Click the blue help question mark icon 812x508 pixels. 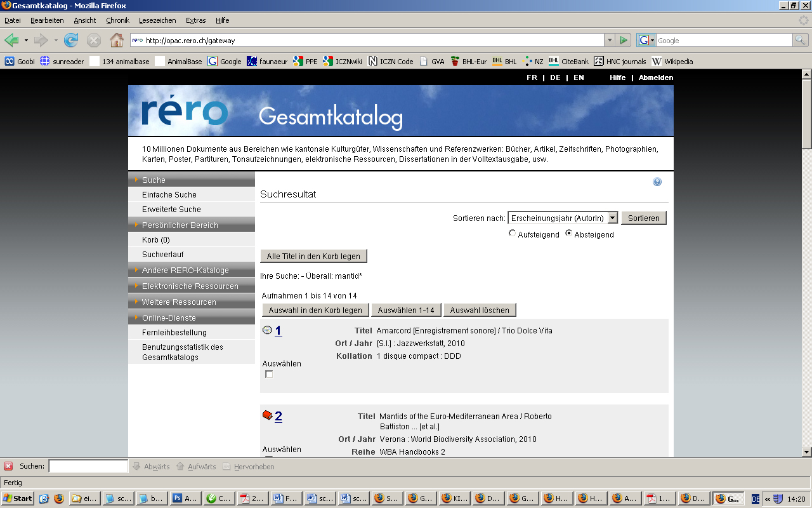coord(657,182)
